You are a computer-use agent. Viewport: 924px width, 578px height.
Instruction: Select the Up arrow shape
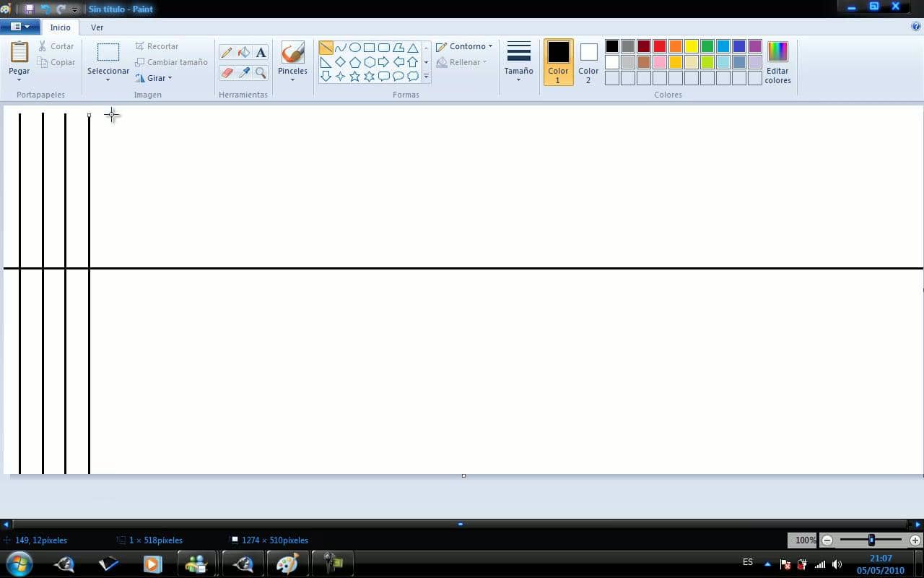coord(412,62)
